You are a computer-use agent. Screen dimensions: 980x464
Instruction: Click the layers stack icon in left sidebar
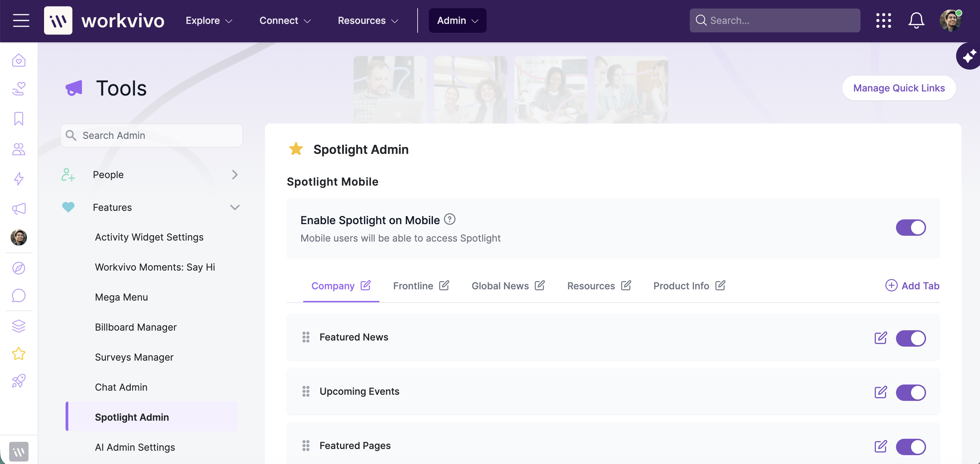[19, 326]
